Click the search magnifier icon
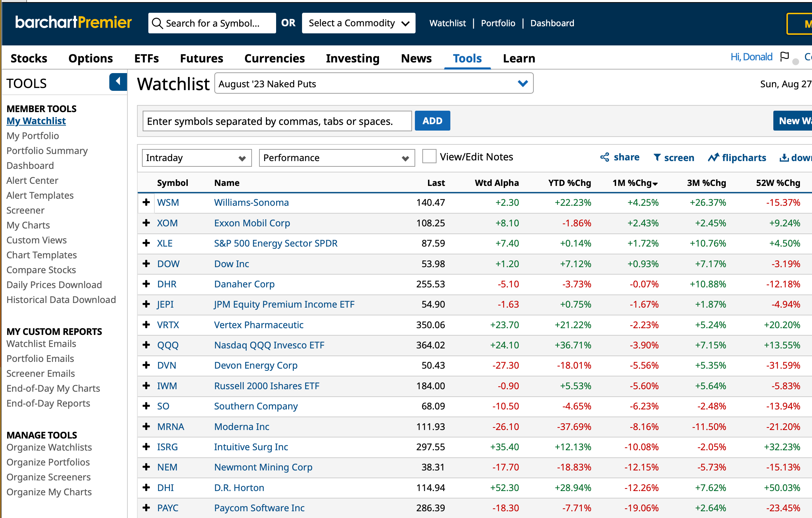Image resolution: width=812 pixels, height=518 pixels. 157,23
